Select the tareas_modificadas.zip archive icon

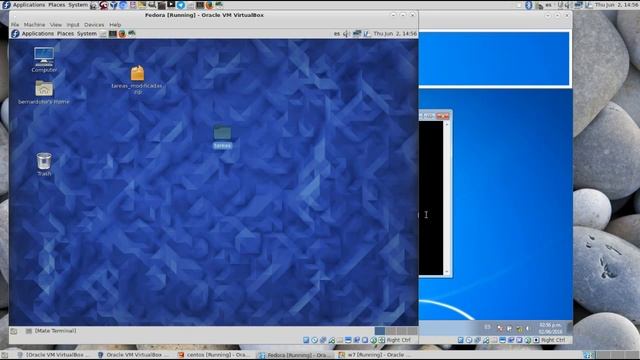point(138,80)
